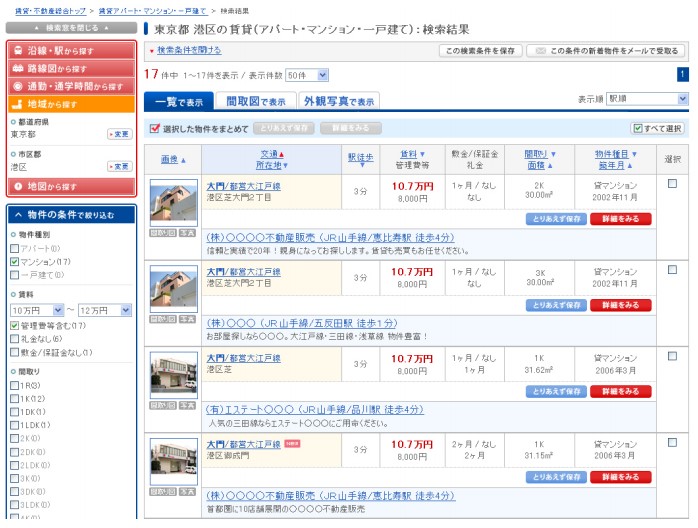Select 地域から探す search option
698x528 pixels.
[71, 104]
